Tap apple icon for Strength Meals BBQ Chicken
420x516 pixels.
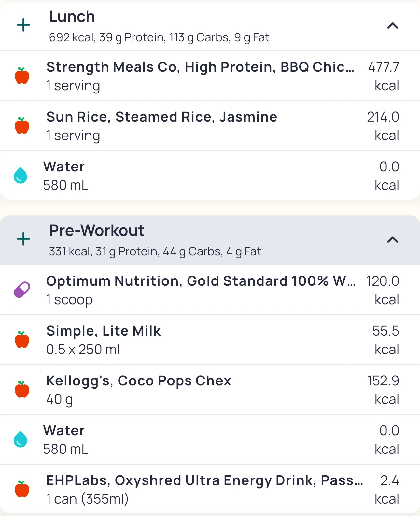click(x=22, y=76)
